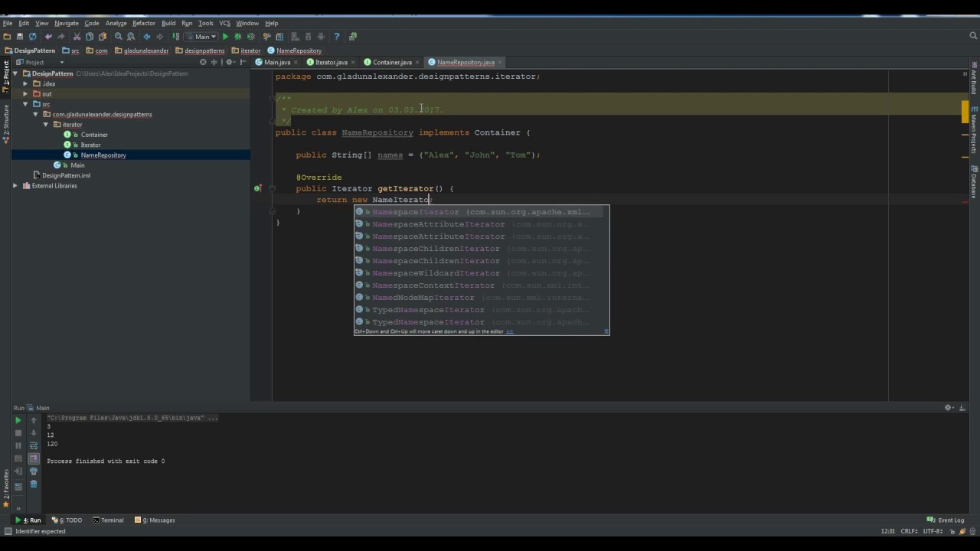Clear console with trash icon
Screen dimensions: 980x551
point(34,484)
